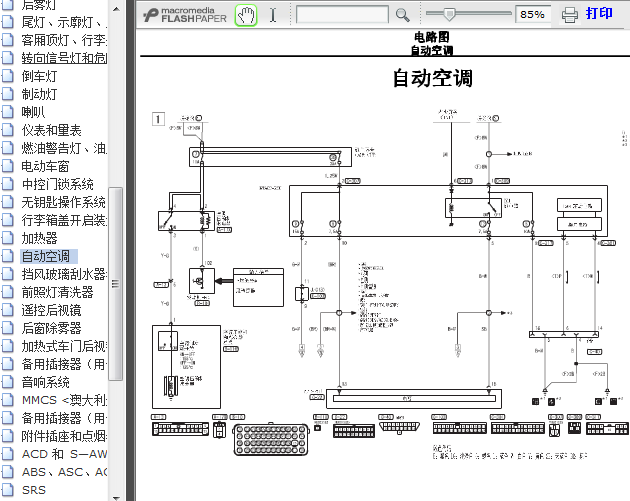This screenshot has width=630, height=501.
Task: Click the tree scrollbar down arrow
Action: (x=116, y=497)
